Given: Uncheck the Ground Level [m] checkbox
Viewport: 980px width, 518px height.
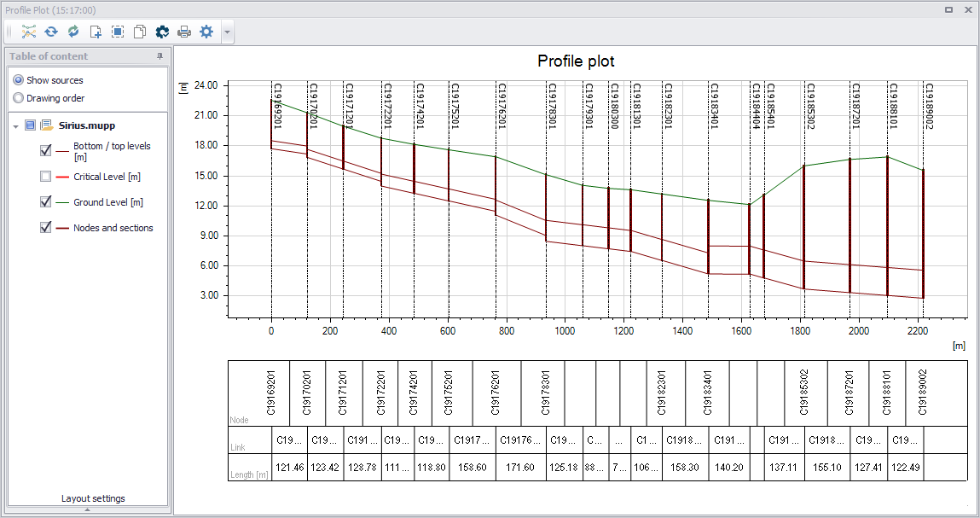Looking at the screenshot, I should pos(45,201).
